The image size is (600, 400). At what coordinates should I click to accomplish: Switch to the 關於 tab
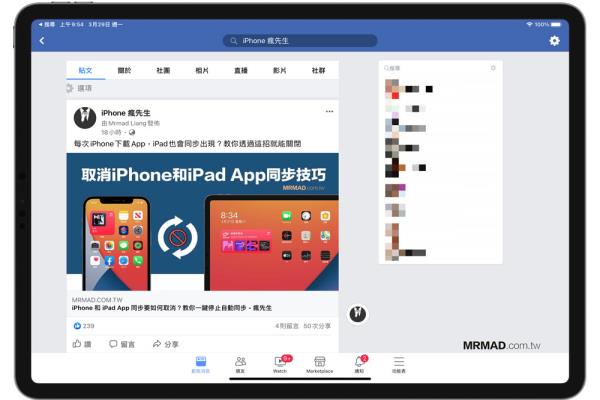tap(124, 70)
